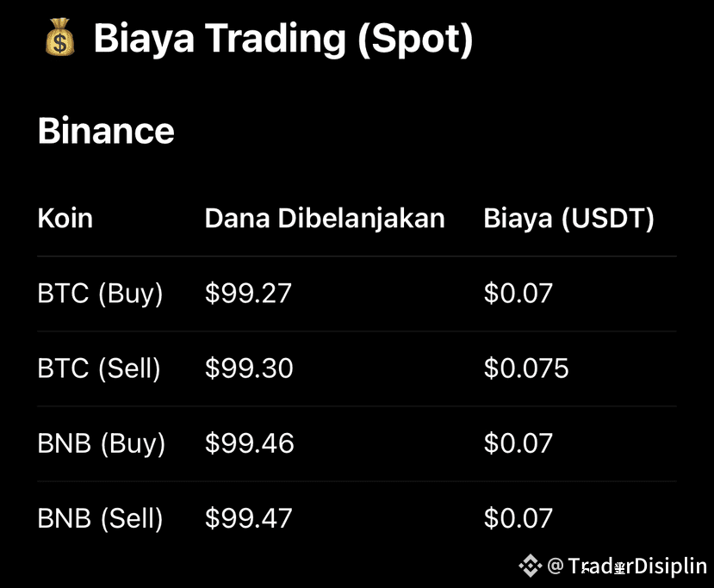This screenshot has height=588, width=714.
Task: Select the Koin column header
Action: pos(65,219)
